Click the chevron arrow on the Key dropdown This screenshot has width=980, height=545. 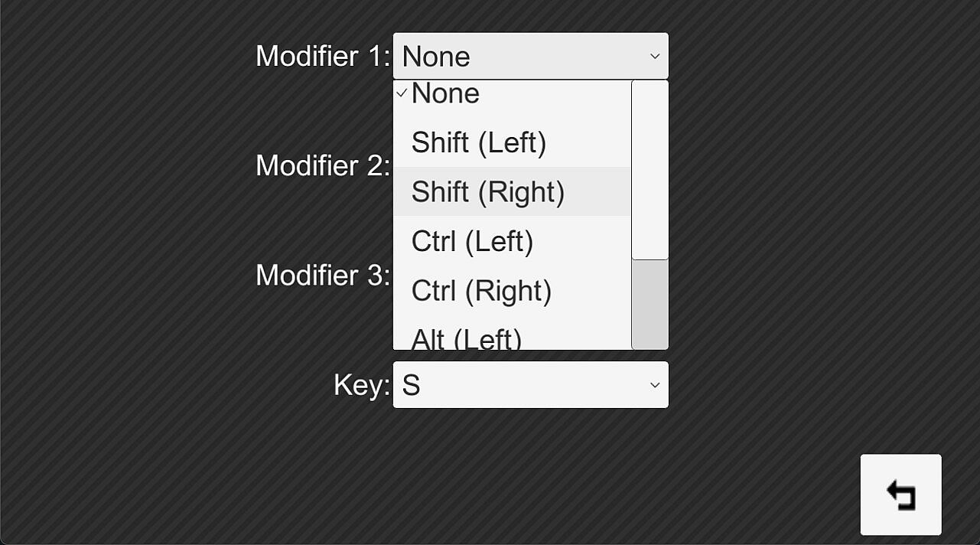654,384
